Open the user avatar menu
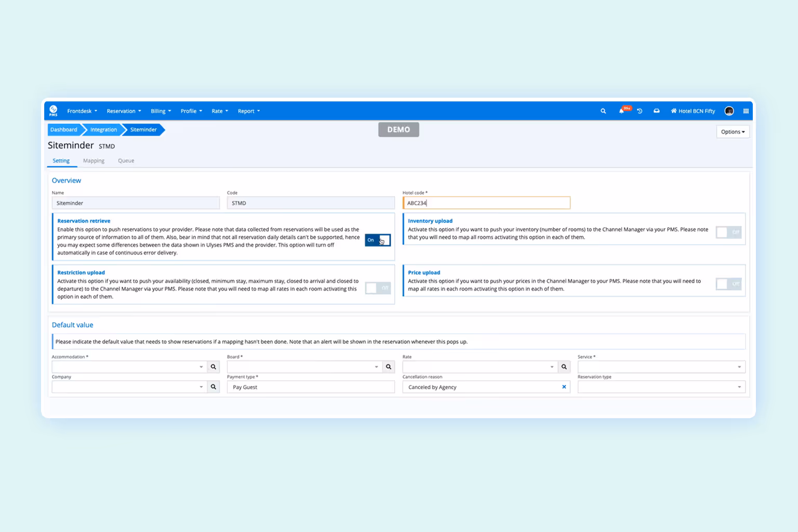The image size is (798, 532). point(729,111)
